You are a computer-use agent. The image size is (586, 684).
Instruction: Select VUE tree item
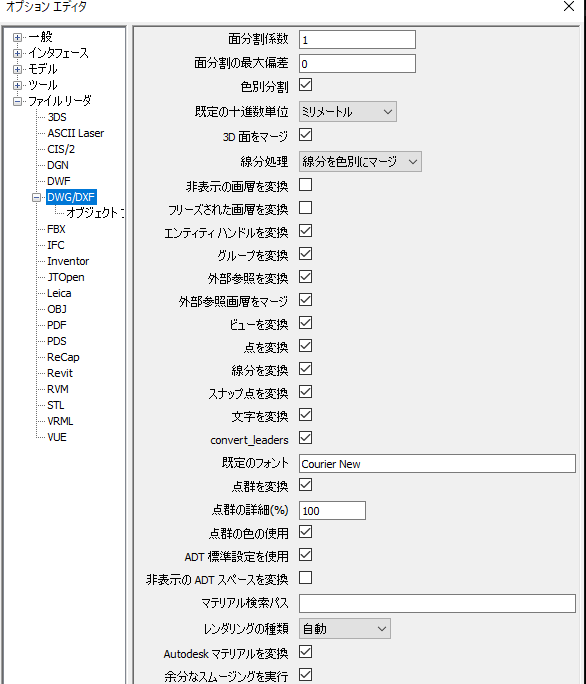point(57,438)
